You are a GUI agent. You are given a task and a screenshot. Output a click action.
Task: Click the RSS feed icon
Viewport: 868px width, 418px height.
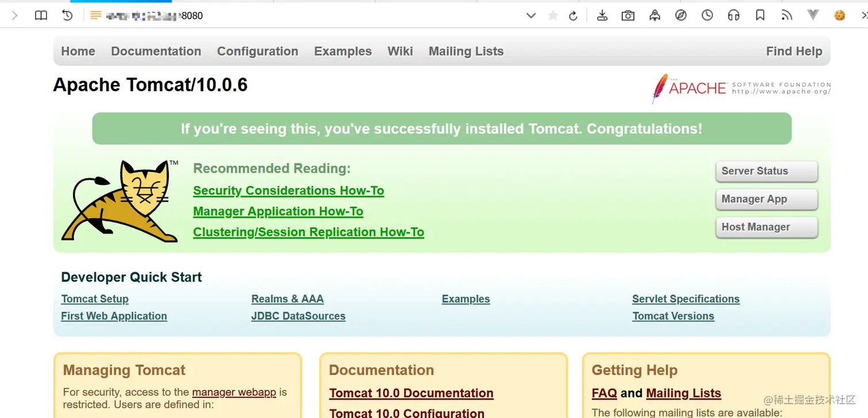click(786, 16)
